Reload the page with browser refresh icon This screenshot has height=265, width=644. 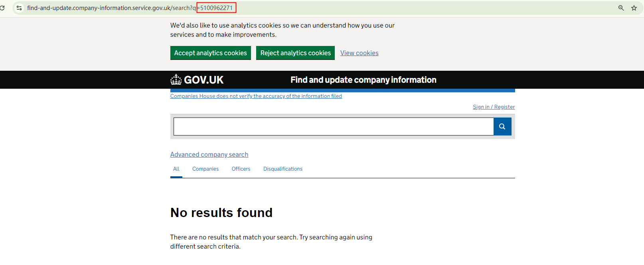coord(2,8)
